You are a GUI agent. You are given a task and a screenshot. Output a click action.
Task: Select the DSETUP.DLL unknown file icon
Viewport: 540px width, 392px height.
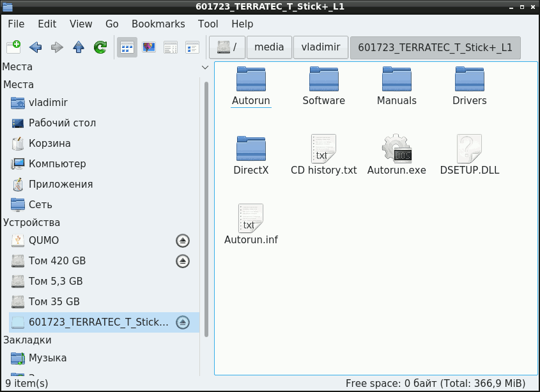coord(470,148)
